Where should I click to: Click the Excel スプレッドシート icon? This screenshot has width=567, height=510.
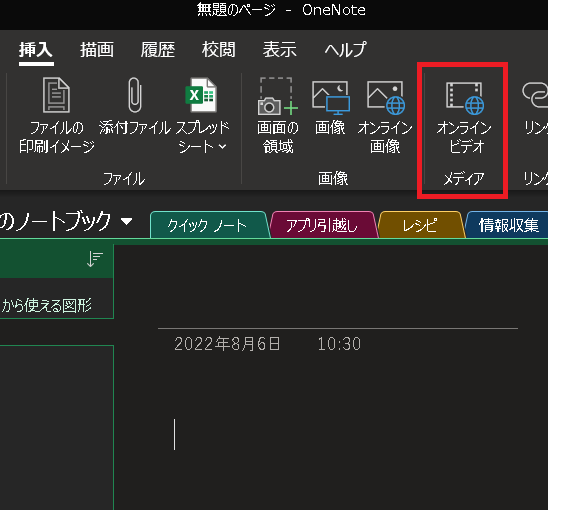(201, 95)
